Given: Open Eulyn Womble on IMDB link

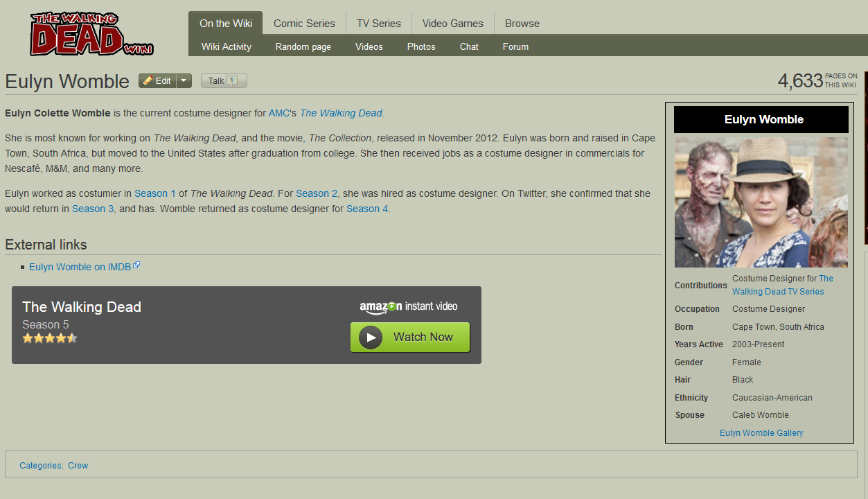Looking at the screenshot, I should coord(80,267).
